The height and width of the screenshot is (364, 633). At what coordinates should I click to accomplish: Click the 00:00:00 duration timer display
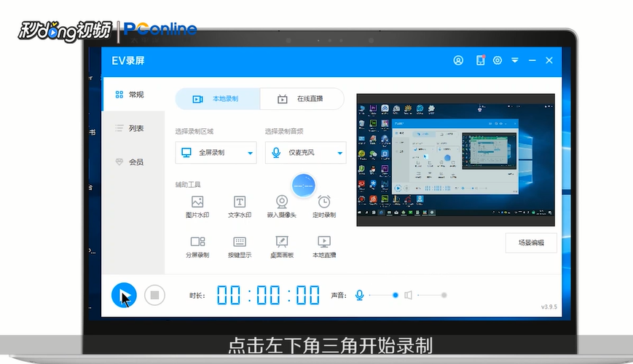(269, 295)
